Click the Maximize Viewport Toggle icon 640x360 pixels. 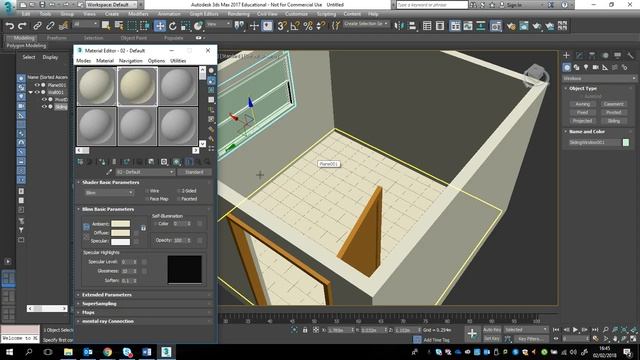(633, 339)
